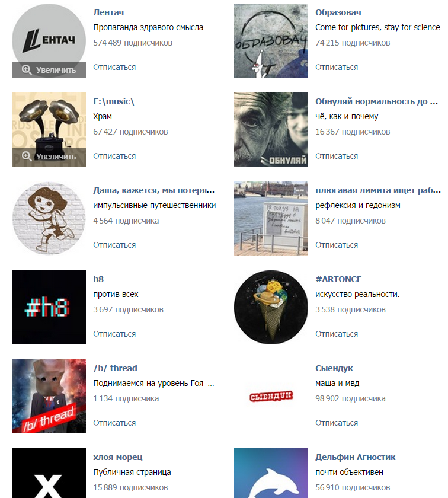Click the Увеличить magnifier on Лентач avatar

click(x=49, y=69)
